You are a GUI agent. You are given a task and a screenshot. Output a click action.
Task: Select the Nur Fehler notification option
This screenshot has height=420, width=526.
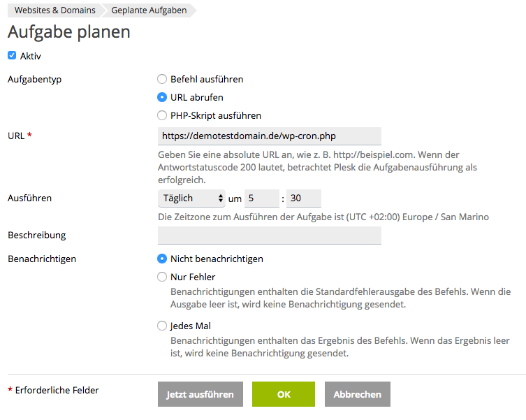click(162, 277)
